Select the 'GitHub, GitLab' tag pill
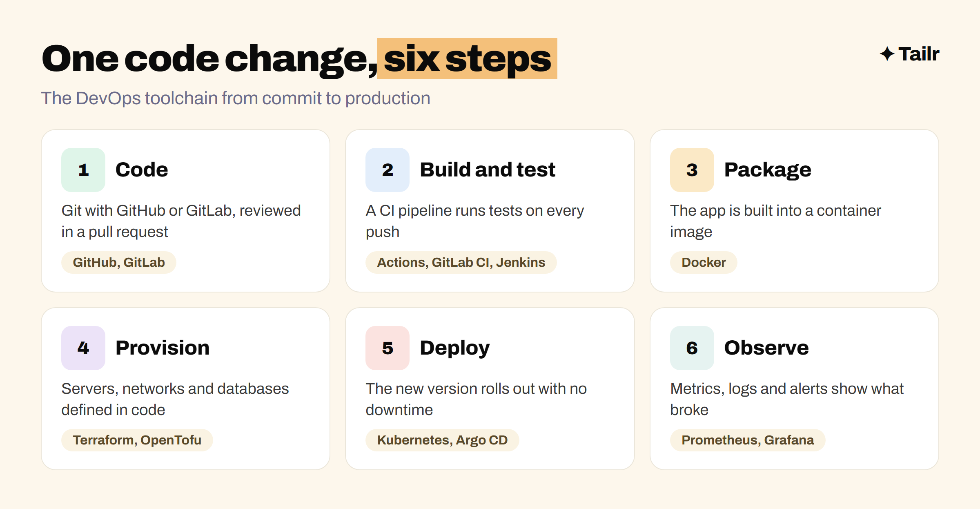This screenshot has height=509, width=980. [x=119, y=262]
